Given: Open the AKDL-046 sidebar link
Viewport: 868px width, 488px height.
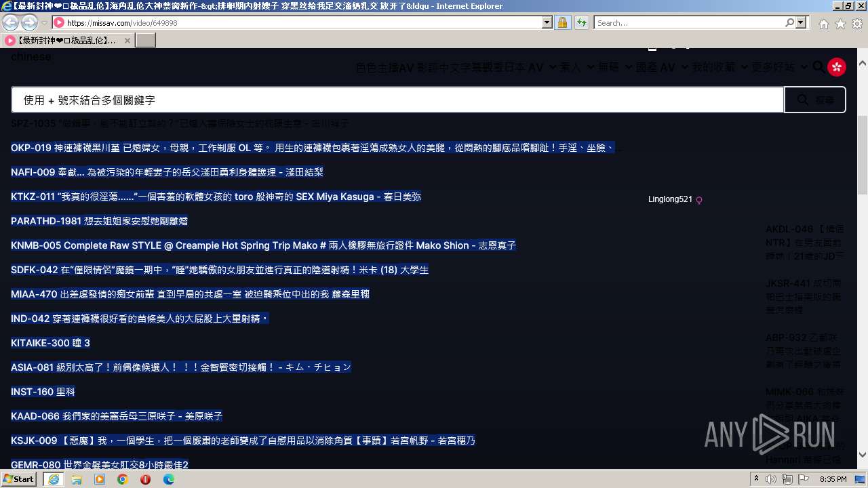Looking at the screenshot, I should pos(805,243).
